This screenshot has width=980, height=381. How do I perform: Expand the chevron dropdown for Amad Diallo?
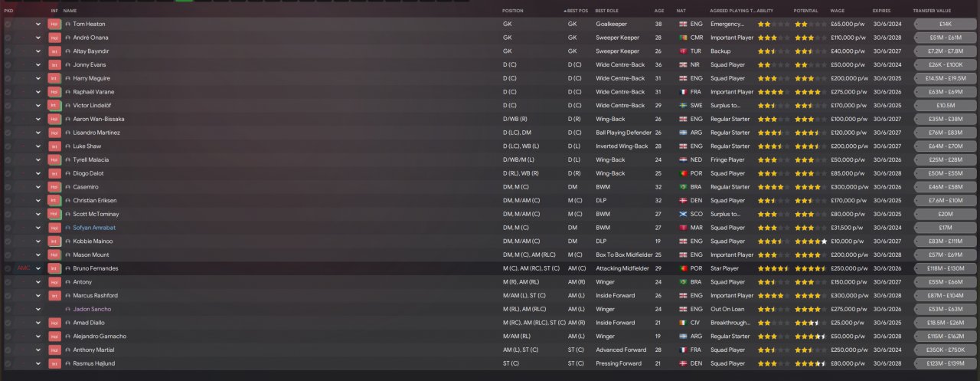(x=38, y=323)
